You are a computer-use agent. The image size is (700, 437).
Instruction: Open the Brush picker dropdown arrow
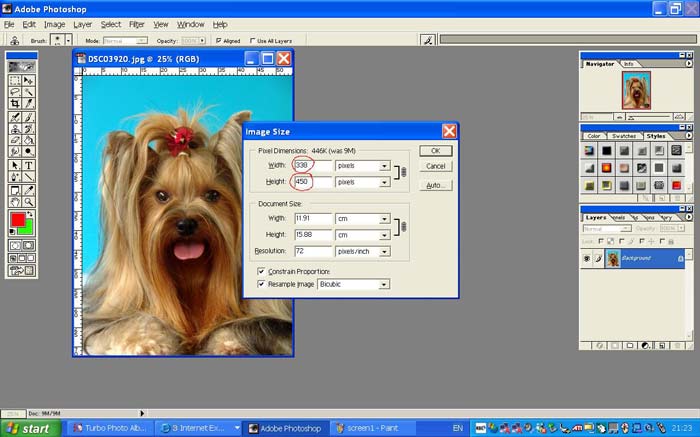pos(68,41)
